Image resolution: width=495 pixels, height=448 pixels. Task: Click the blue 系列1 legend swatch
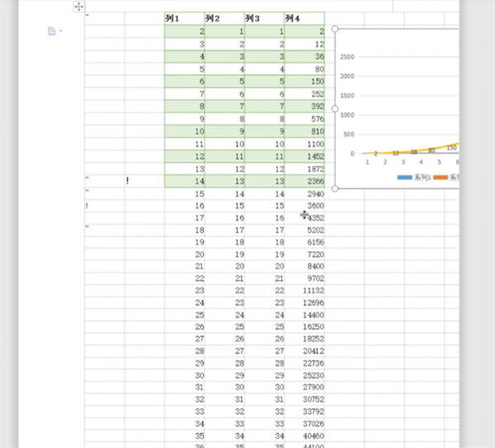click(405, 177)
